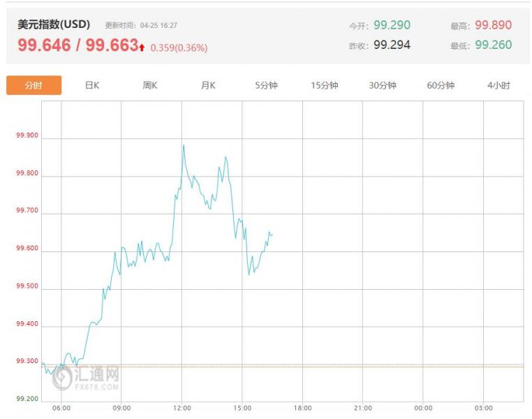The image size is (532, 419).
Task: Open the 30分钟 interval tab
Action: pos(383,85)
